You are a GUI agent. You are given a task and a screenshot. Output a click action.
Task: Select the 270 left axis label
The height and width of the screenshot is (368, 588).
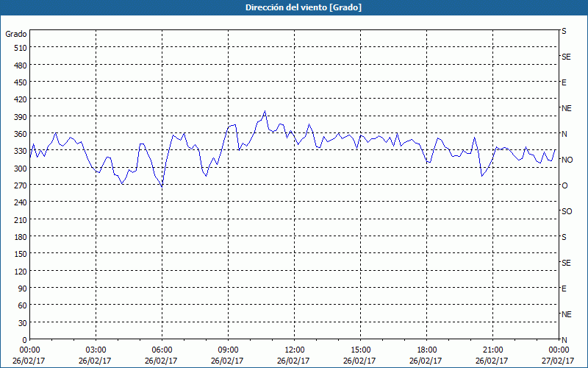[21, 185]
